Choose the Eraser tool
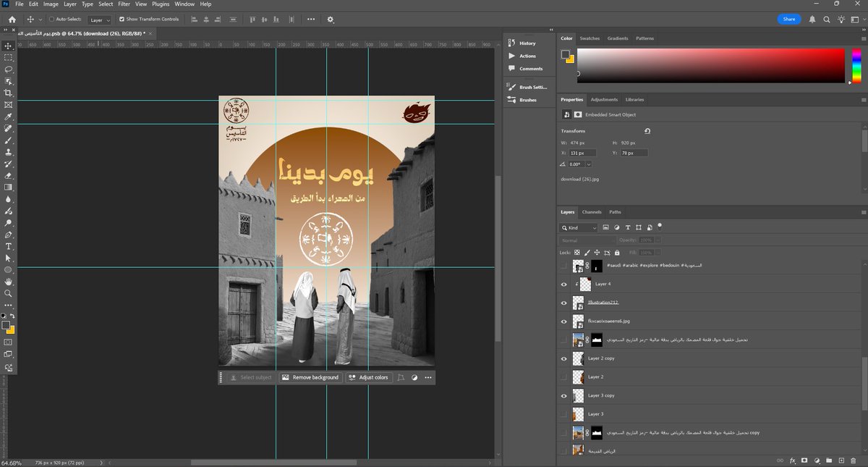The image size is (868, 467). 9,175
